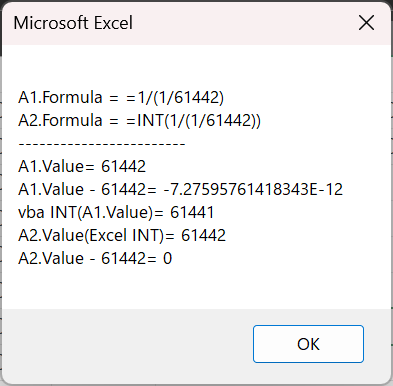This screenshot has width=393, height=386.
Task: Click the vba INT(A1.Value) line
Action: pos(116,212)
